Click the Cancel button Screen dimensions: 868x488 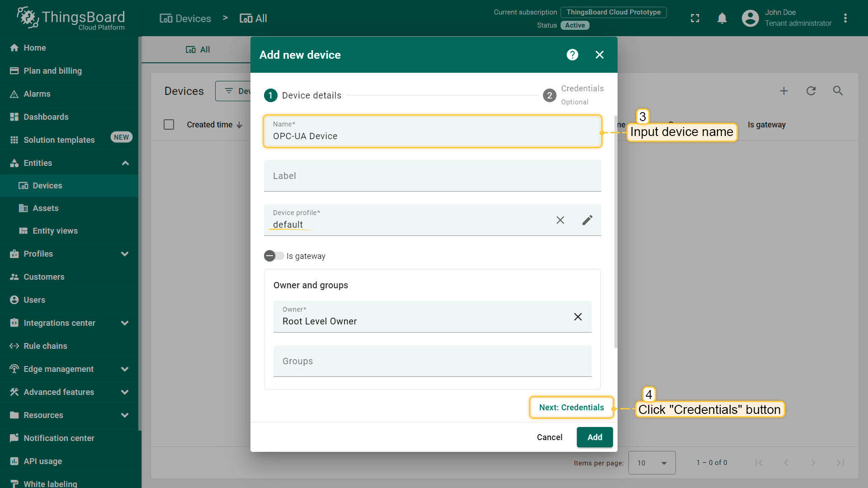(x=549, y=437)
